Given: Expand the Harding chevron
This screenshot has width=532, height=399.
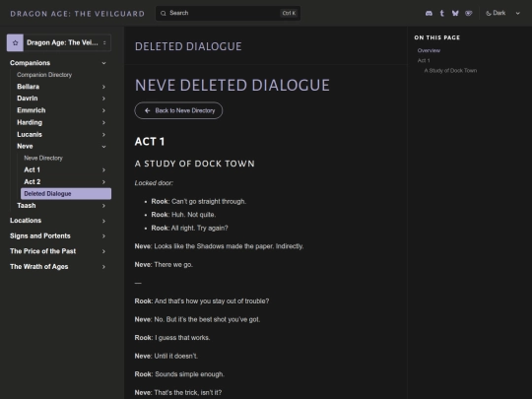Looking at the screenshot, I should tap(103, 122).
